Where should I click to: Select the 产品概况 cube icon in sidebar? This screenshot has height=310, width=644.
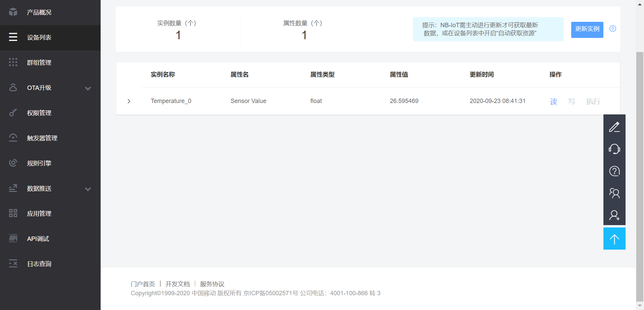tap(13, 12)
